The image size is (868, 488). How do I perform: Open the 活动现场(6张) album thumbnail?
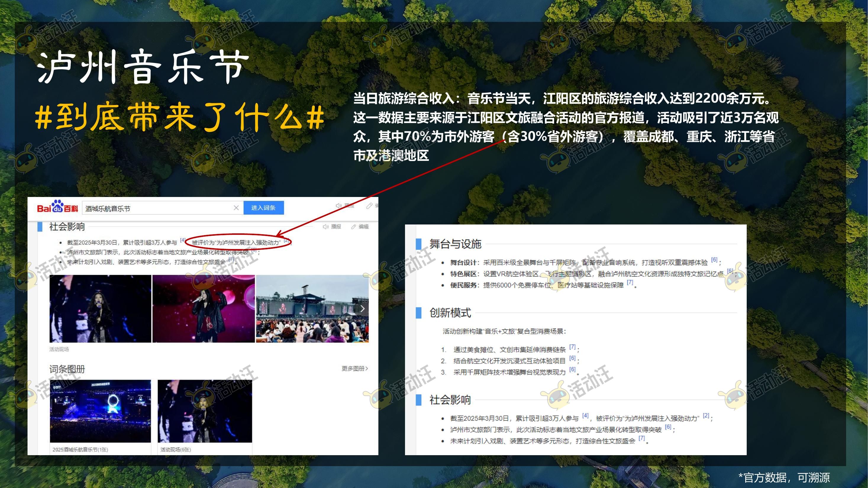[204, 411]
